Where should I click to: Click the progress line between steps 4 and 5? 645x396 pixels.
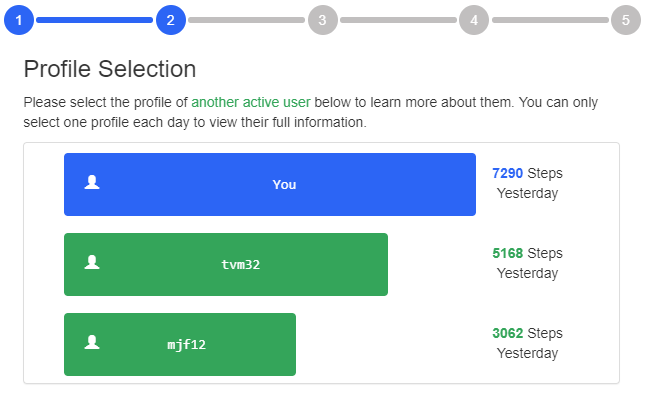coord(550,20)
